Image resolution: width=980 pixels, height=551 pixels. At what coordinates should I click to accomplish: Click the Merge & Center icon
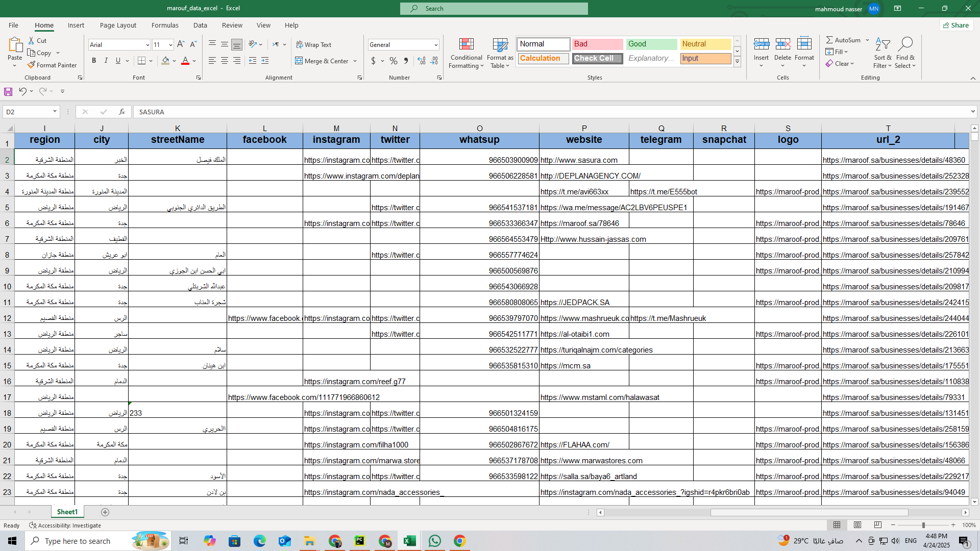pos(299,61)
